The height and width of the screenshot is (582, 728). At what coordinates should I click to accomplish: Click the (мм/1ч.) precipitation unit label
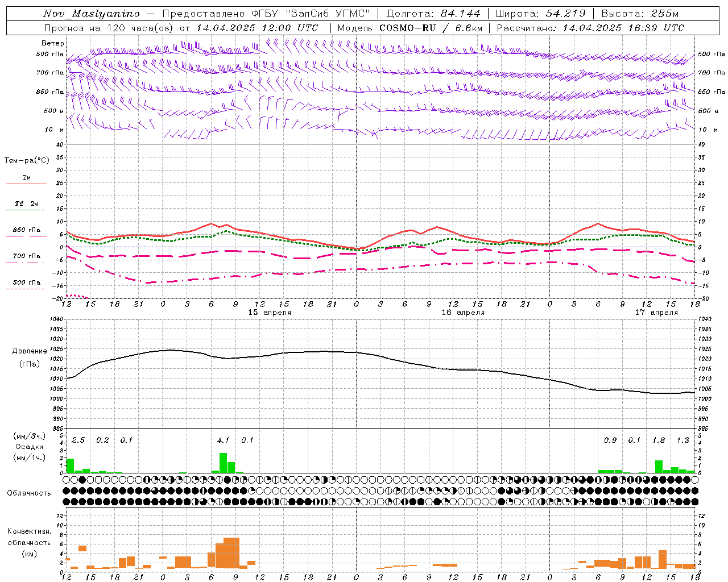pyautogui.click(x=30, y=458)
